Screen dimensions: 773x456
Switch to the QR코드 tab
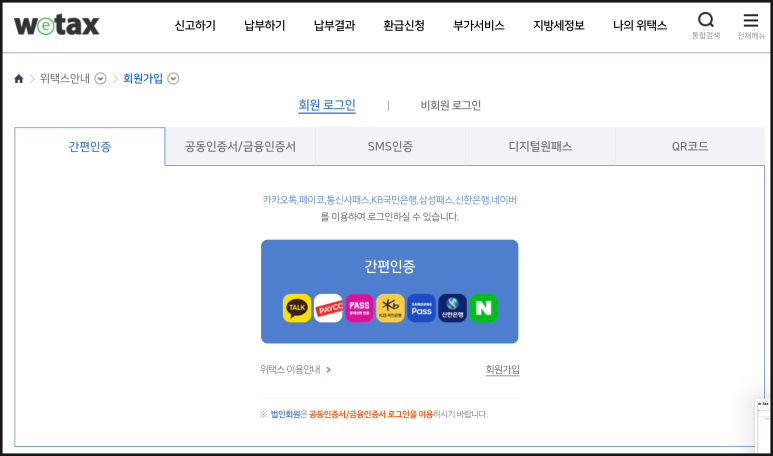690,146
